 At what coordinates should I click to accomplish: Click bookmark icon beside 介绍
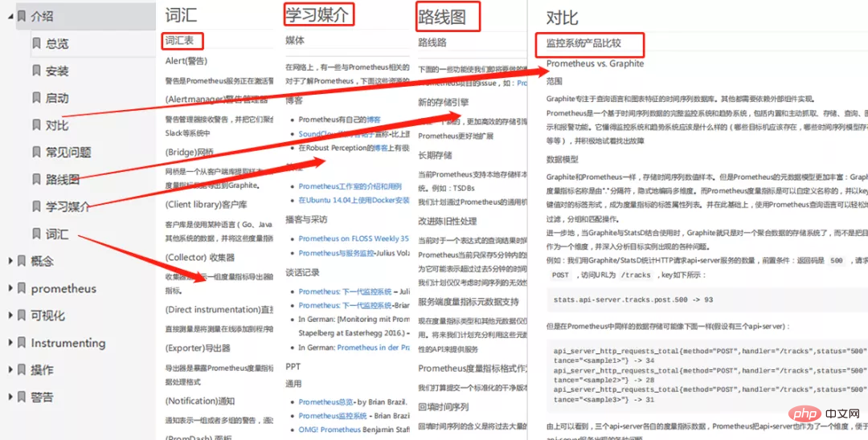(22, 16)
